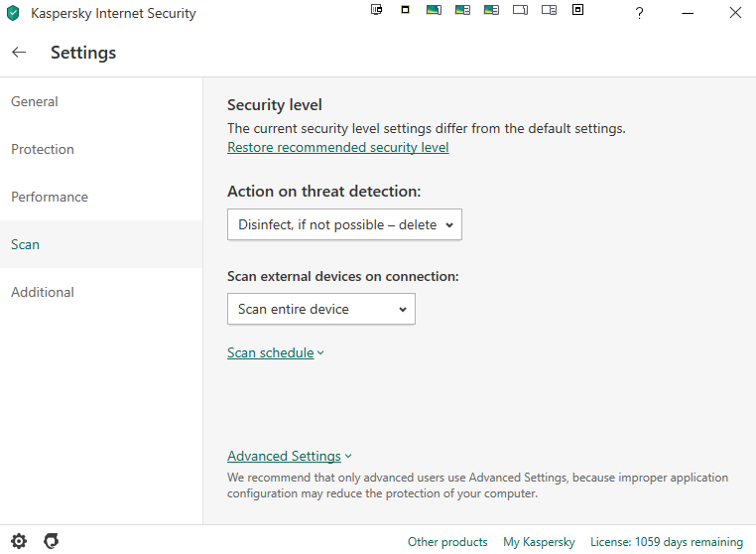Viewport: 756px width, 554px height.
Task: Click Restore recommended security level link
Action: (x=337, y=147)
